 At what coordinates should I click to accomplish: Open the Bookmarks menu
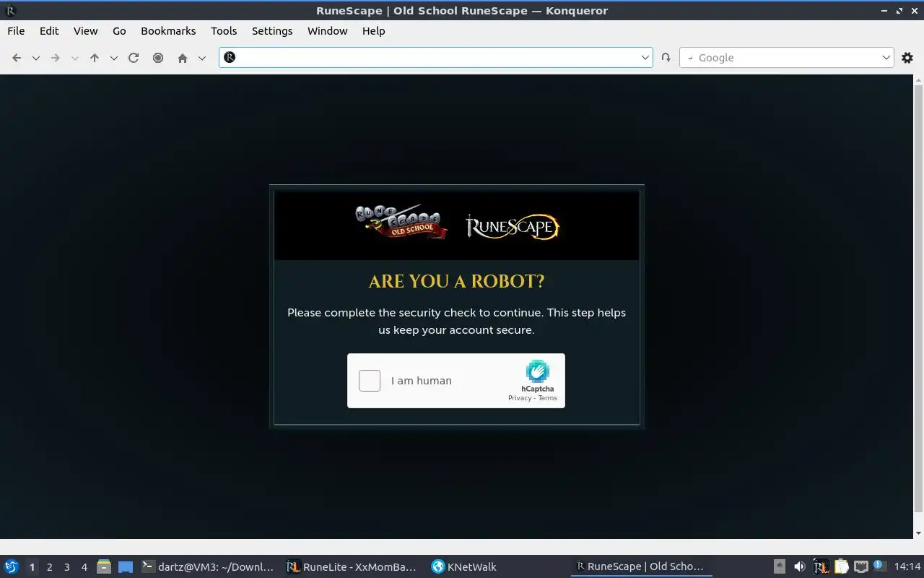[x=168, y=31]
